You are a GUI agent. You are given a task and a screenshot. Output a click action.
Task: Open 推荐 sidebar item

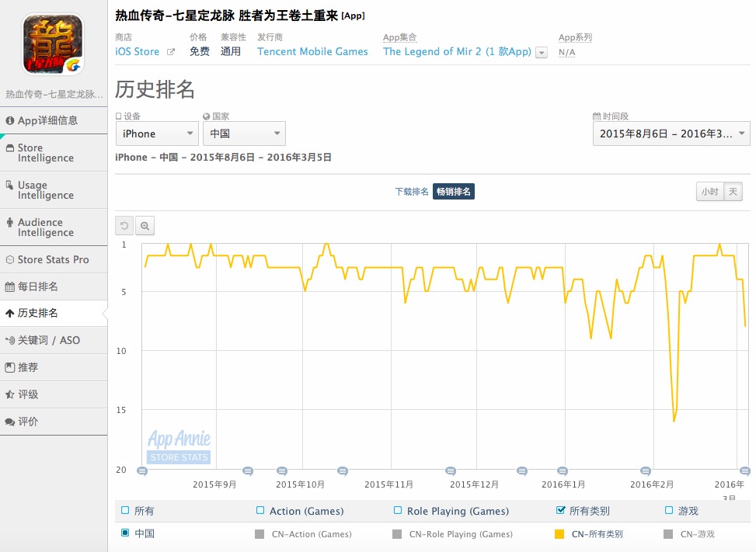point(54,367)
